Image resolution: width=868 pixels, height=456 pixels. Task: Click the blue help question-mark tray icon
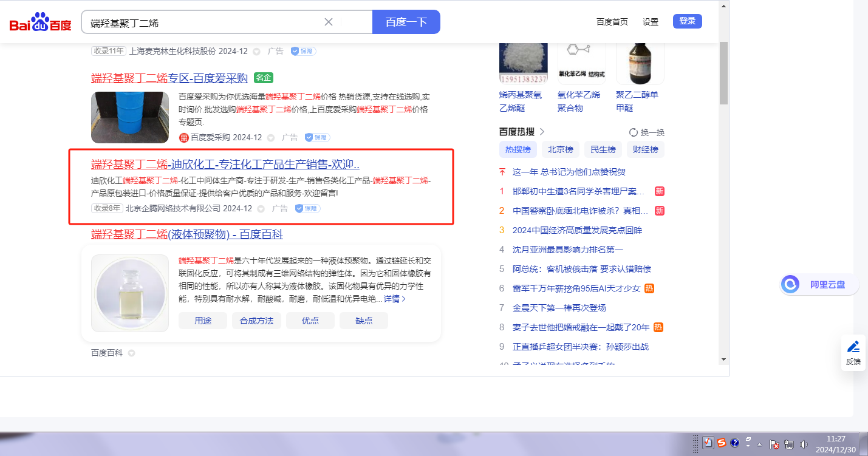click(734, 443)
